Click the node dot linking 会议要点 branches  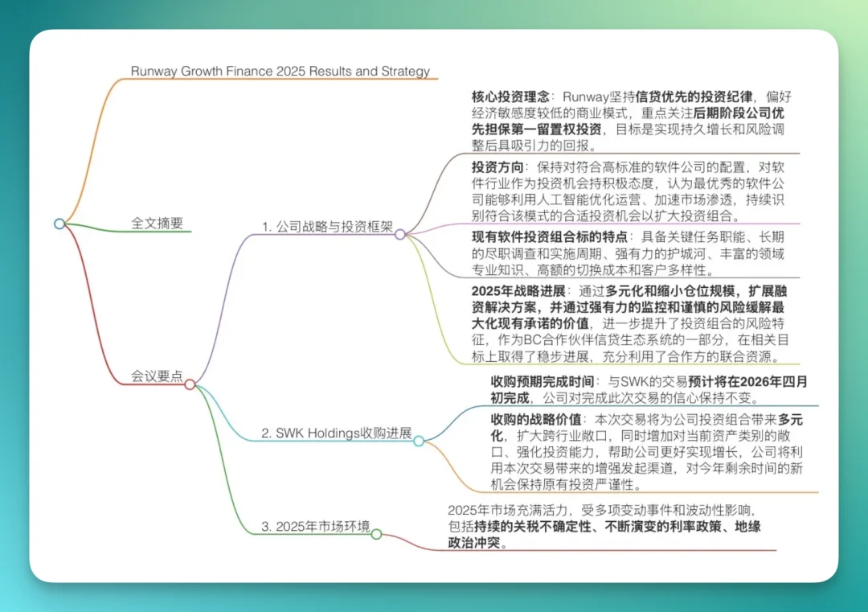[x=189, y=384]
